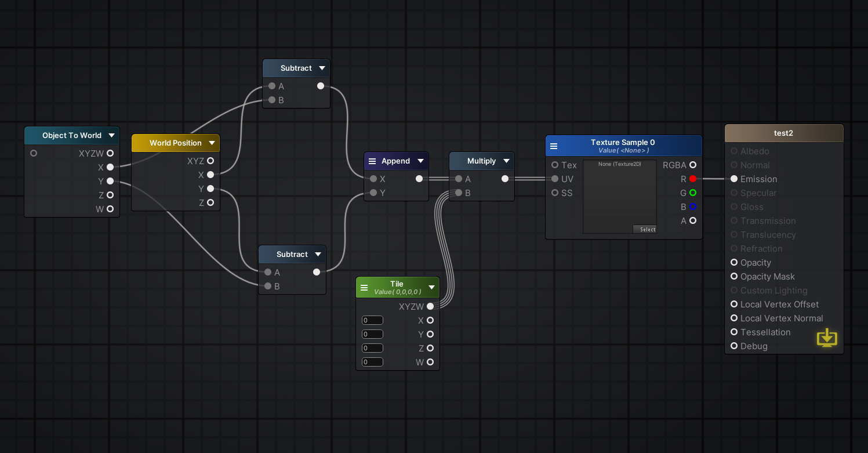
Task: Expand the Object To World node dropdown
Action: [111, 136]
